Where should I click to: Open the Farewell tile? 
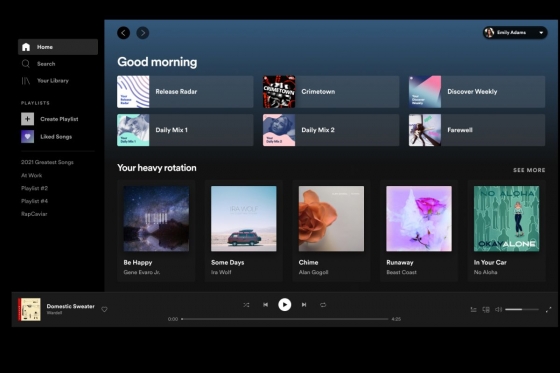[x=477, y=130]
